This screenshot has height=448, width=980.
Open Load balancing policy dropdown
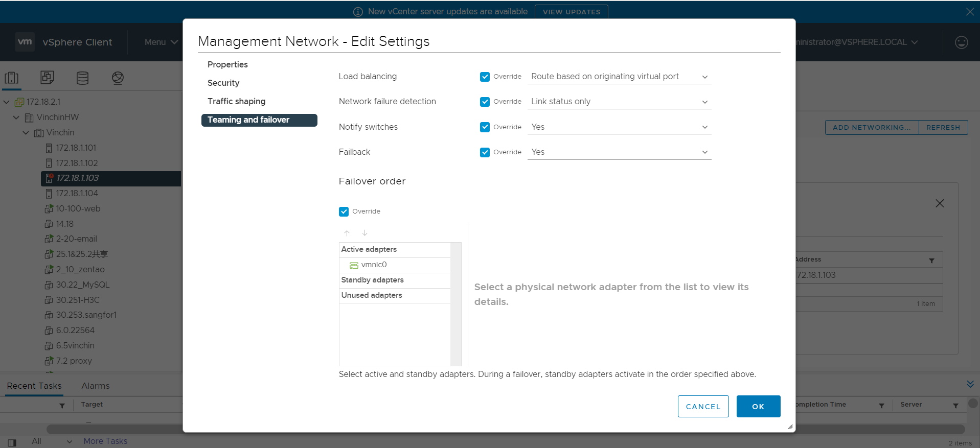point(619,77)
